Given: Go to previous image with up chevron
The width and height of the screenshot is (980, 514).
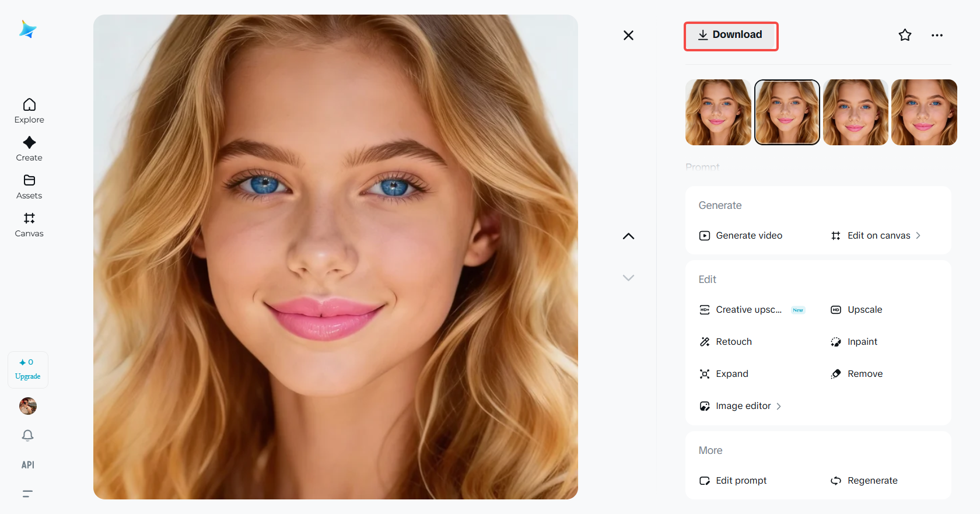Looking at the screenshot, I should coord(628,236).
